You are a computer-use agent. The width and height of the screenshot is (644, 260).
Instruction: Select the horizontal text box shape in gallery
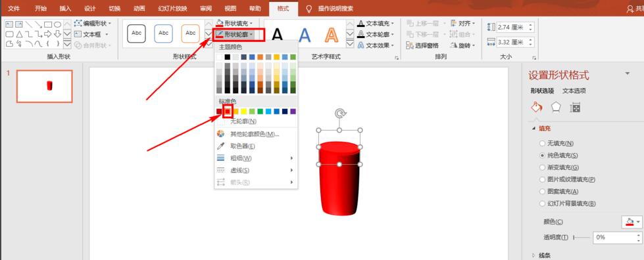coord(9,24)
